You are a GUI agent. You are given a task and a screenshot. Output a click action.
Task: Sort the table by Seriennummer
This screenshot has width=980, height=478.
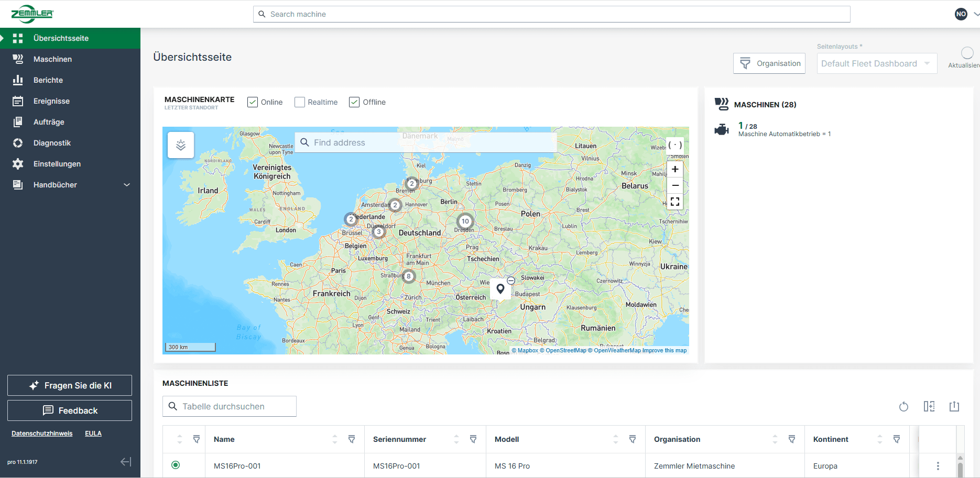coord(456,439)
